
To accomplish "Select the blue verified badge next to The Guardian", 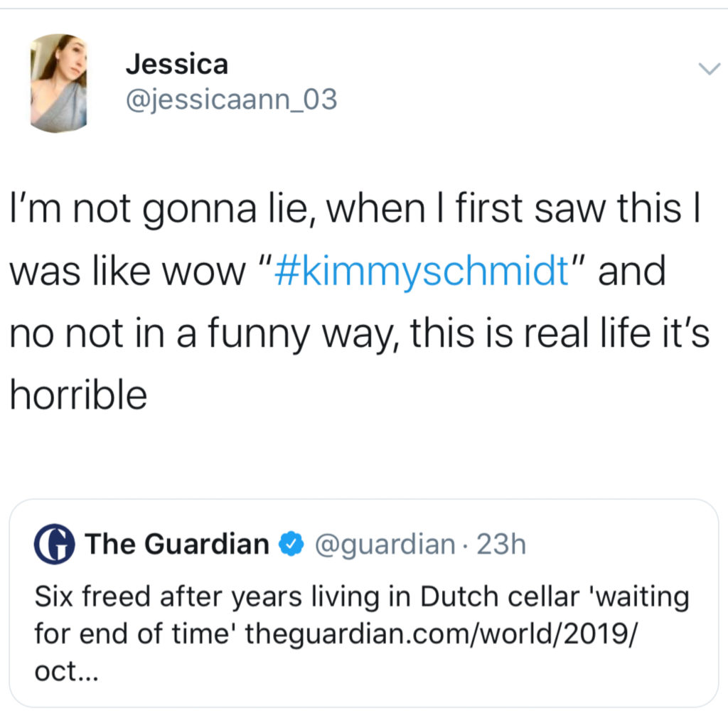I will (x=291, y=544).
